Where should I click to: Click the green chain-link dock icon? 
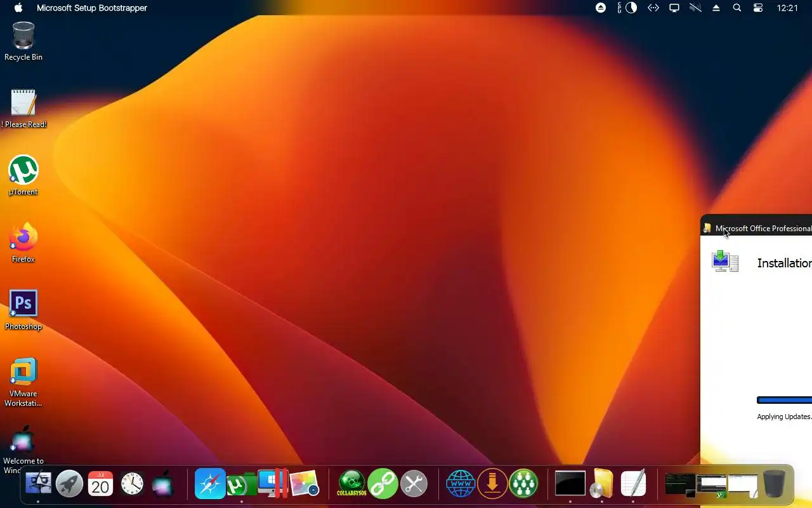tap(383, 484)
